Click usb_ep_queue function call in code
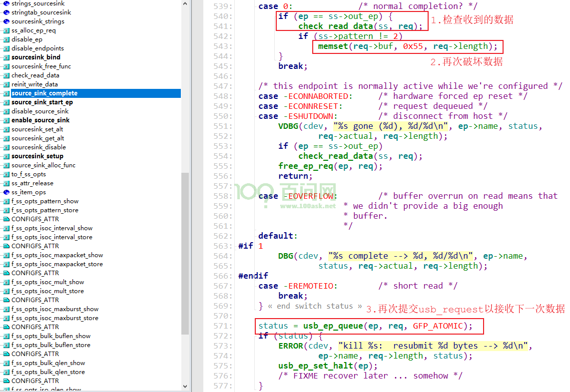Viewport: 570px width, 392px height. [333, 326]
